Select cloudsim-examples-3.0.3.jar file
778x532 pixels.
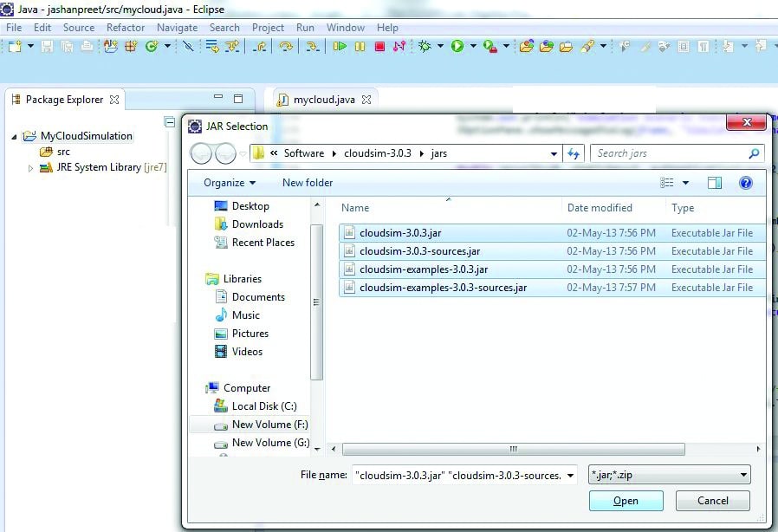(423, 269)
